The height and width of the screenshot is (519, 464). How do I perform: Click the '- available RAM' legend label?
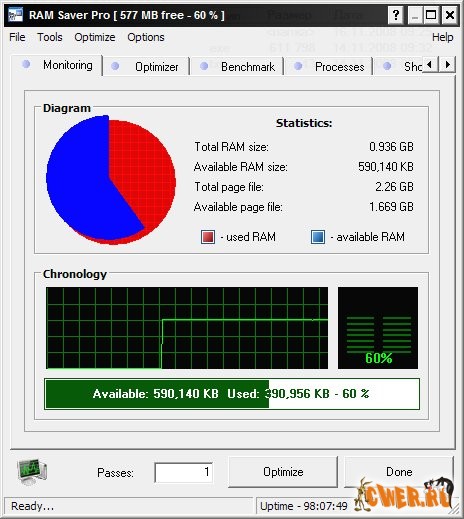point(367,237)
